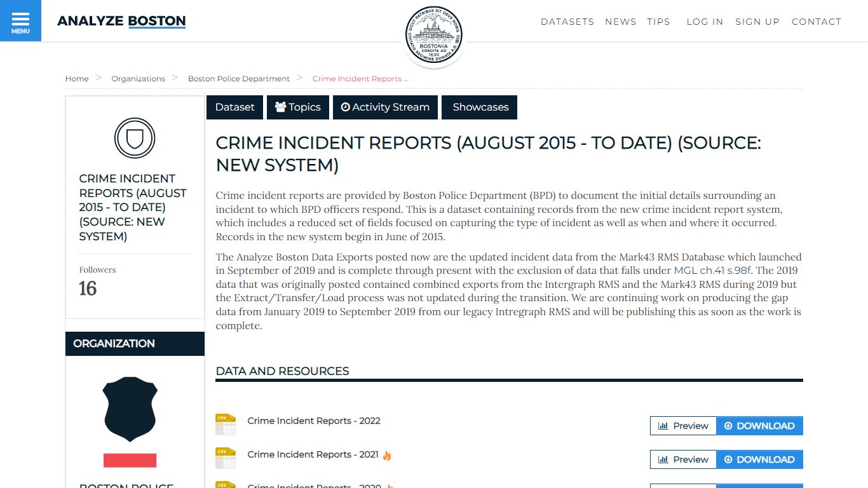Preview the 2021 crime reports
The image size is (868, 488).
click(x=683, y=459)
